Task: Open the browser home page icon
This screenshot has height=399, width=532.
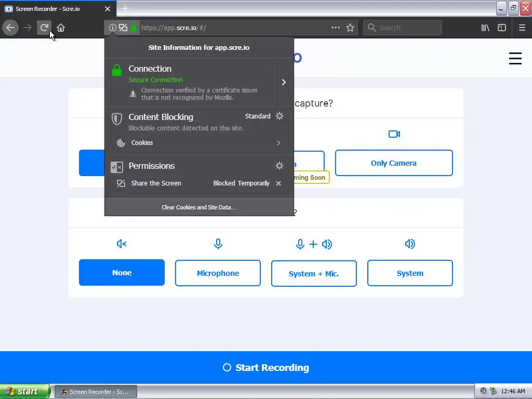Action: [61, 28]
